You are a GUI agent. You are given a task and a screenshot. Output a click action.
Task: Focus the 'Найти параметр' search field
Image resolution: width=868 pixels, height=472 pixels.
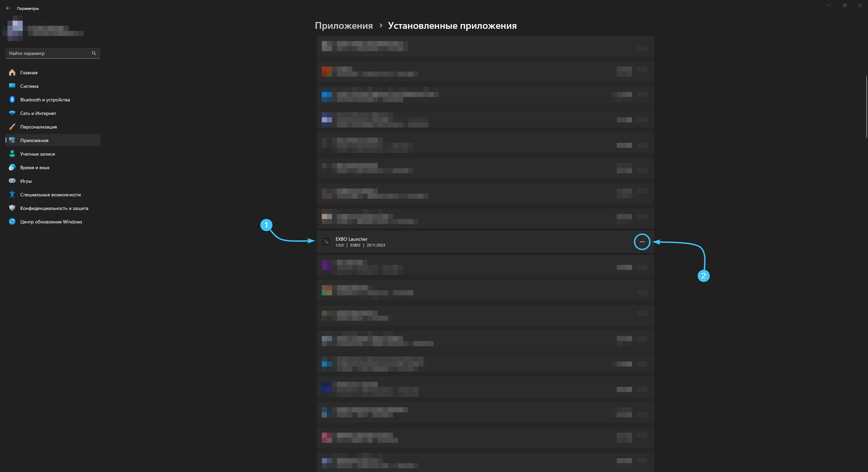[47, 53]
